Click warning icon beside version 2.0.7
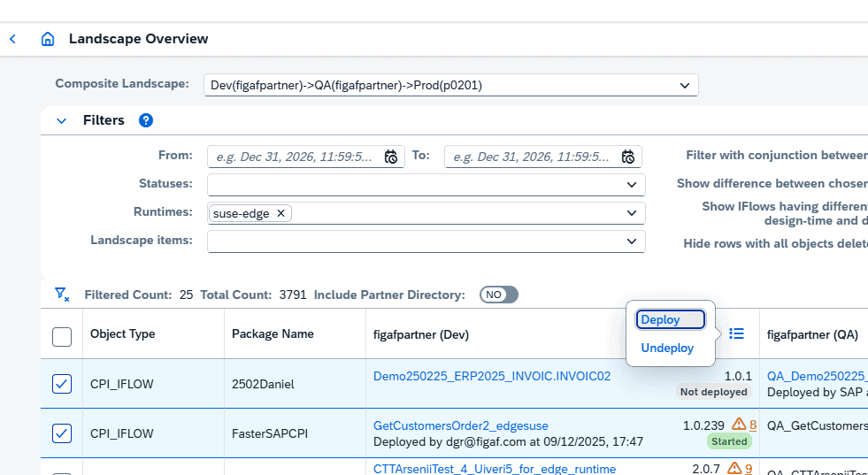 point(734,468)
